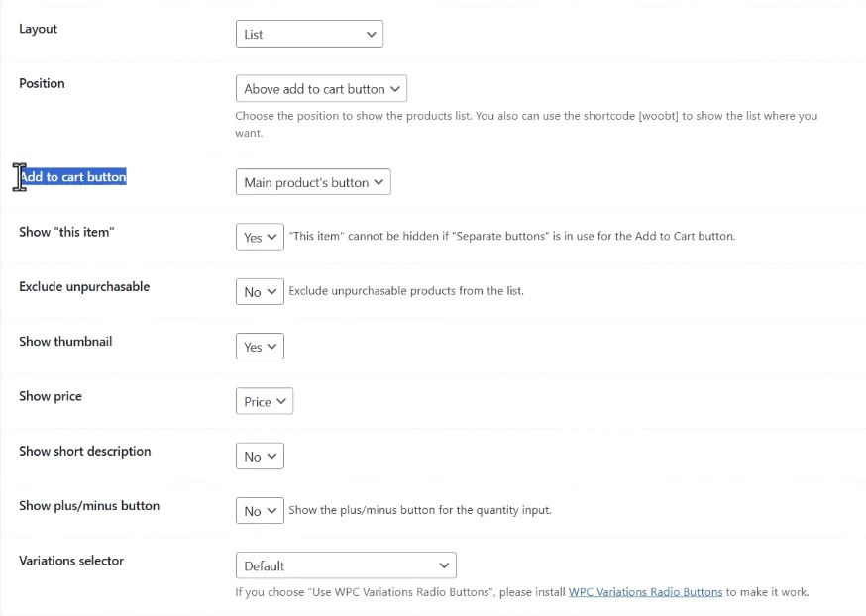Open the WPC Variations Radio Buttons link
The image size is (866, 616).
[645, 592]
